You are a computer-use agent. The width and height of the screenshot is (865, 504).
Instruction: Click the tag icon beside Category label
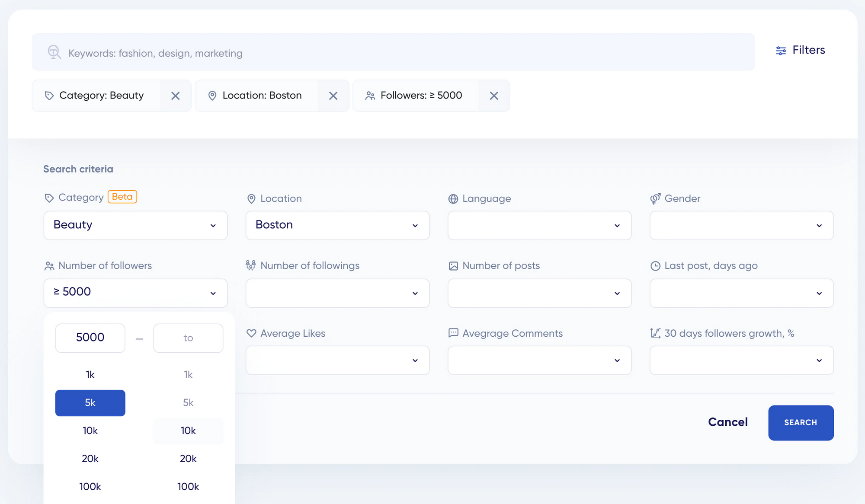click(49, 198)
